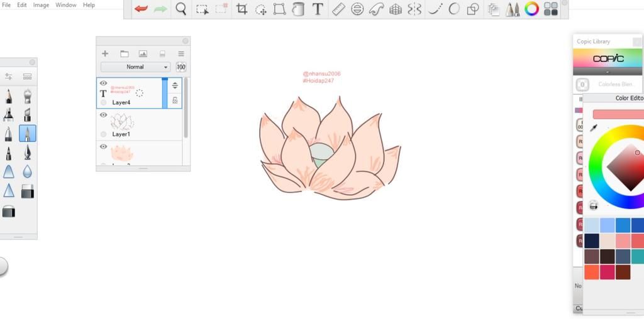Toggle visibility of the pink fill layer
Viewport: 644px width, 319px height.
(x=104, y=146)
